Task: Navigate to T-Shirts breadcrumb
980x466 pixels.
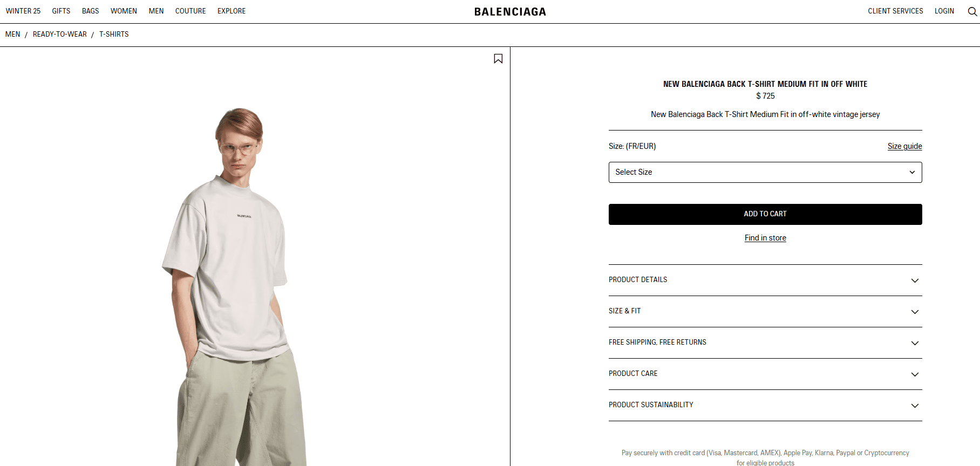Action: click(x=114, y=34)
